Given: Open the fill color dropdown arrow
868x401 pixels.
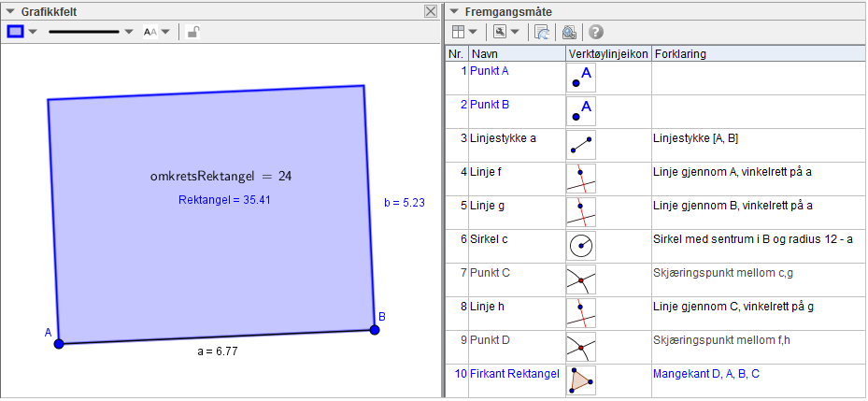Looking at the screenshot, I should point(33,32).
